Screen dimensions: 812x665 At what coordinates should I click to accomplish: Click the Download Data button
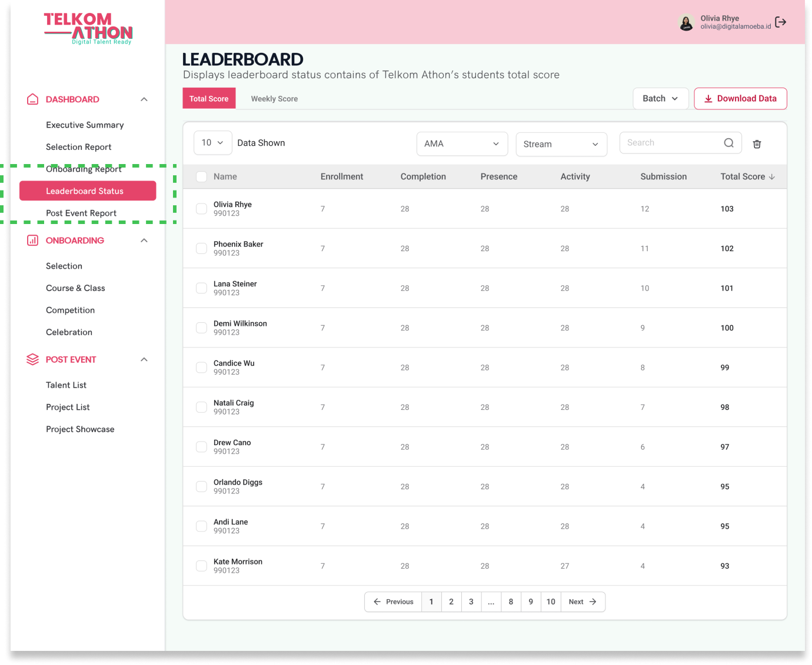[740, 99]
